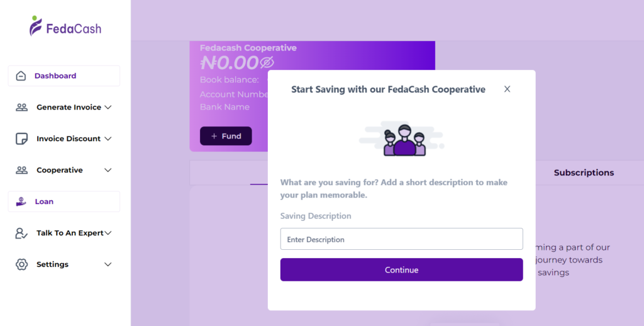The image size is (644, 326).
Task: Switch to the Subscriptions tab
Action: tap(584, 172)
